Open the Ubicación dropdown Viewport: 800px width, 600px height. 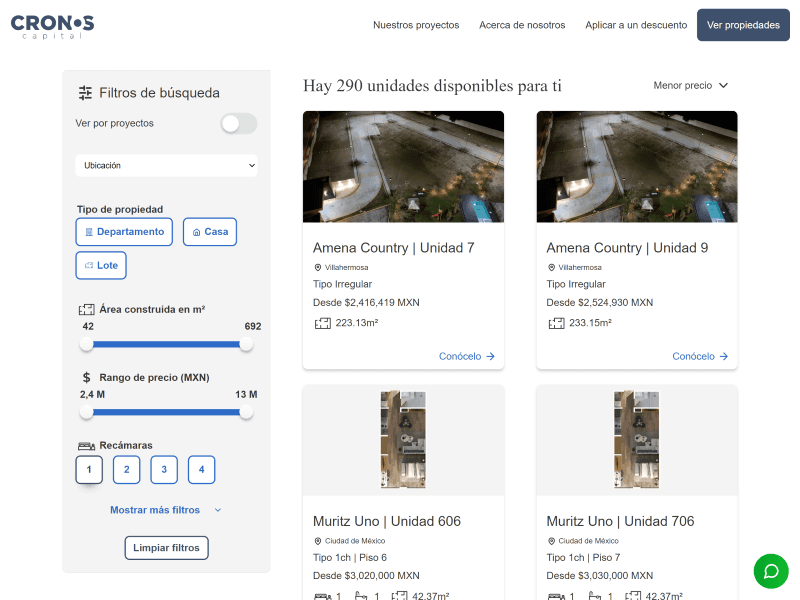[x=166, y=165]
